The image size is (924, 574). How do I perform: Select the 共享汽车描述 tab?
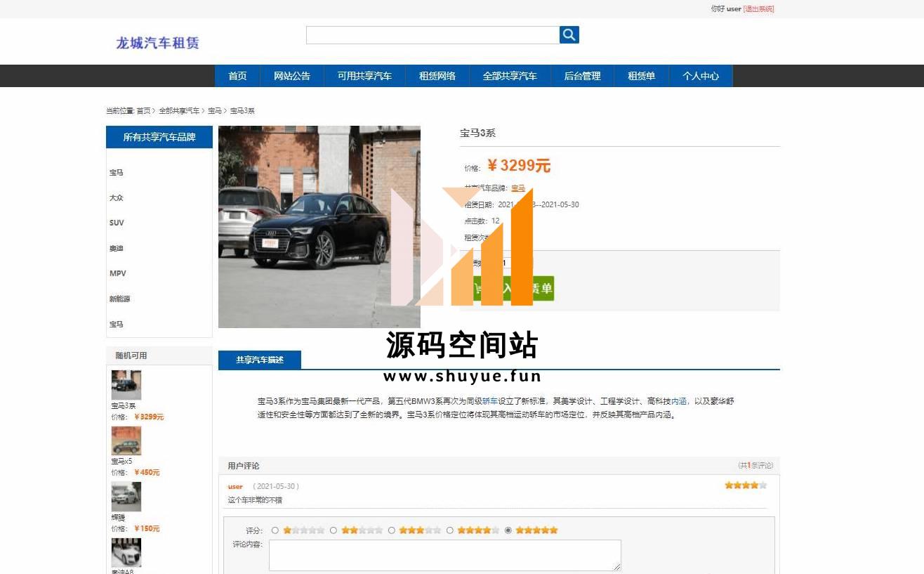(260, 360)
